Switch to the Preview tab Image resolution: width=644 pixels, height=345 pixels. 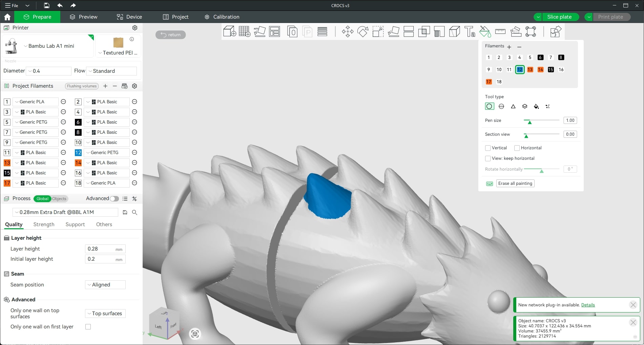(x=84, y=17)
